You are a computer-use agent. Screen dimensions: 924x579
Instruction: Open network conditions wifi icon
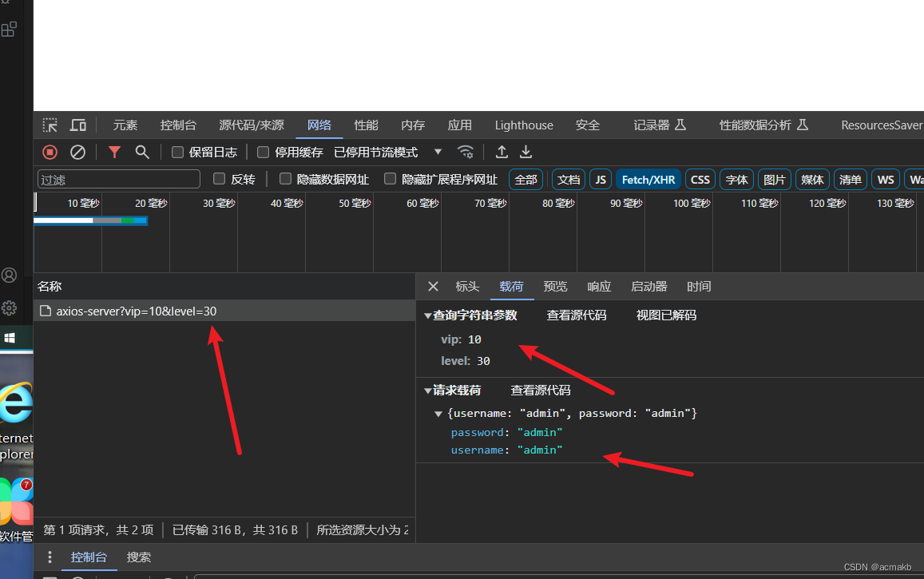tap(466, 153)
